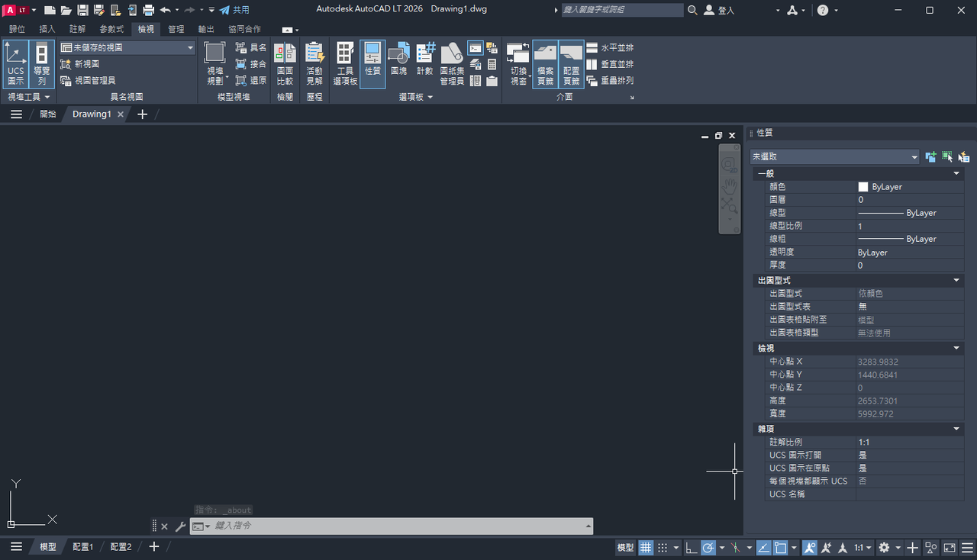Click 水平並排 tile horizontally
This screenshot has width=977, height=560.
(x=610, y=47)
